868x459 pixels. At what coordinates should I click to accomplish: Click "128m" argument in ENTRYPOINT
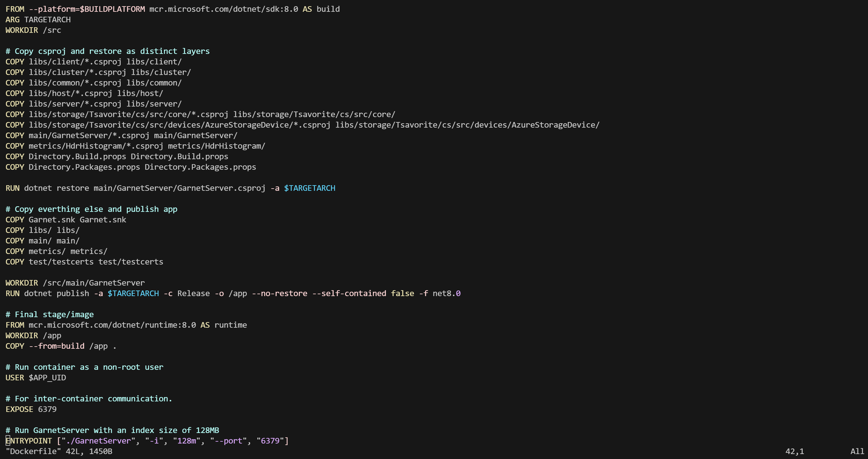pos(187,441)
